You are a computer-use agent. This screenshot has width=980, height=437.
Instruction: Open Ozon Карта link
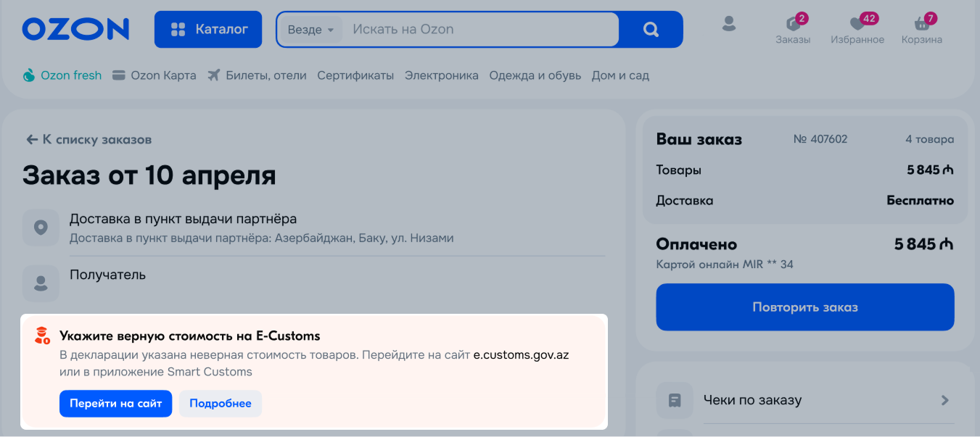pyautogui.click(x=155, y=75)
